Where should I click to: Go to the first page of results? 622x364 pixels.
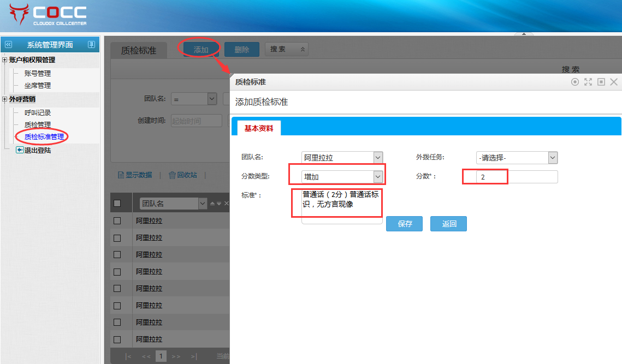(x=128, y=356)
